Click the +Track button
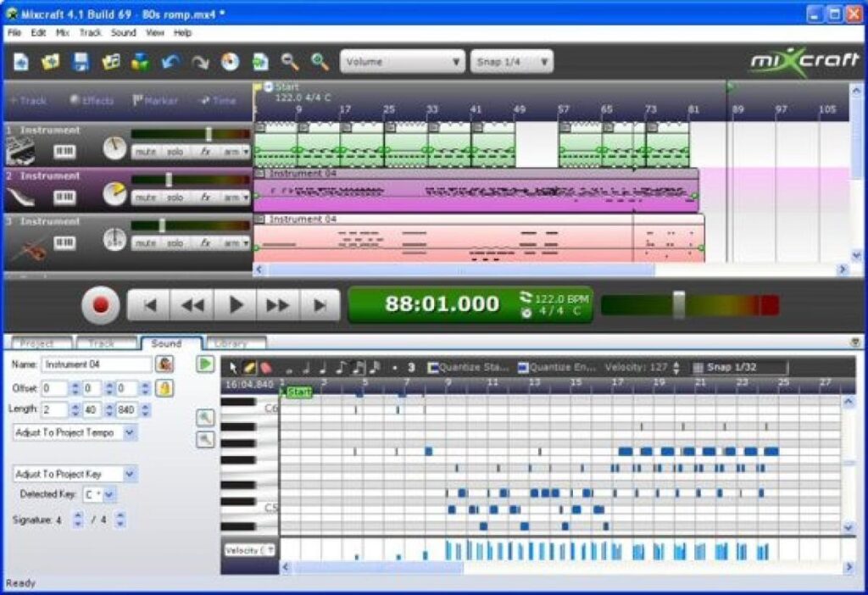The height and width of the screenshot is (595, 868). [x=28, y=100]
